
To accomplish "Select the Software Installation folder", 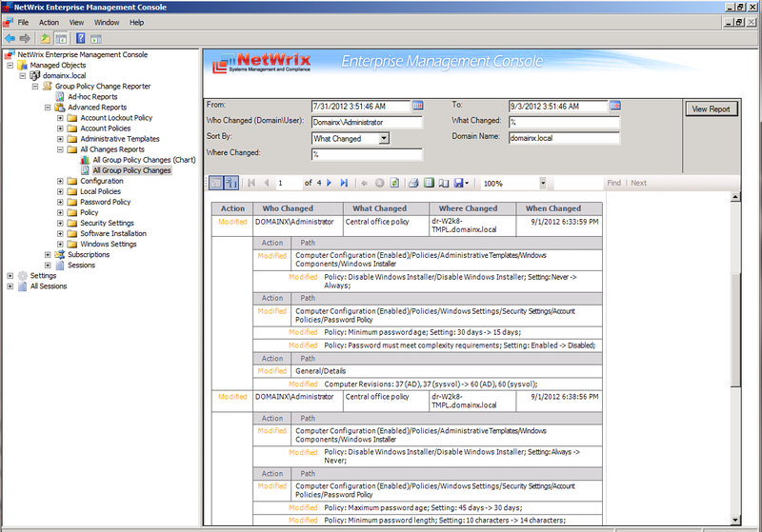I will pos(113,233).
